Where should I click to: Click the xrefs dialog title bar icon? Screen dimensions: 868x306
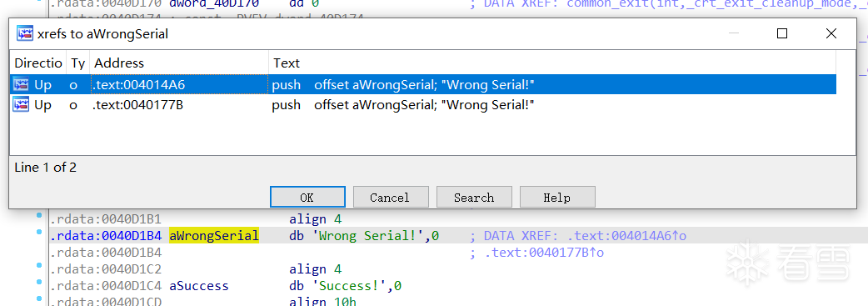pos(25,33)
